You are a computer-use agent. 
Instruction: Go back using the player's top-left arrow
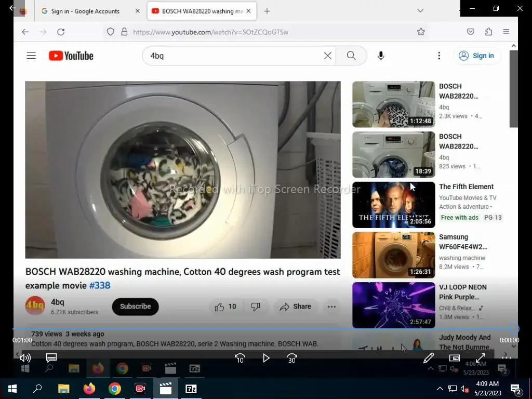tap(12, 7)
